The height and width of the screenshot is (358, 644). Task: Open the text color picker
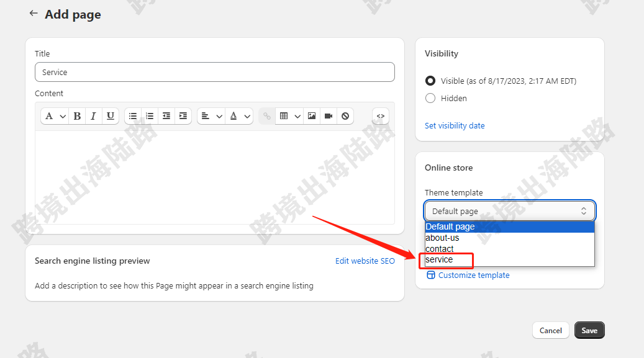[234, 116]
